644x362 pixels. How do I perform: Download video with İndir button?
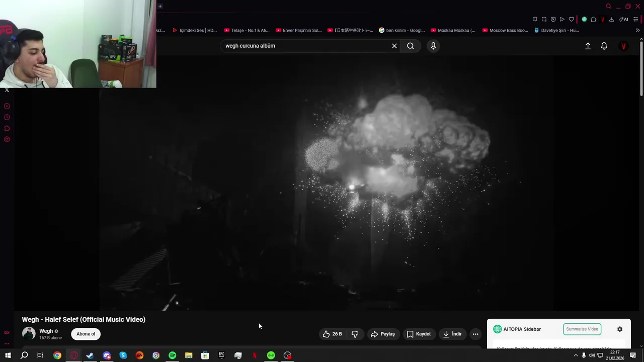click(x=452, y=334)
